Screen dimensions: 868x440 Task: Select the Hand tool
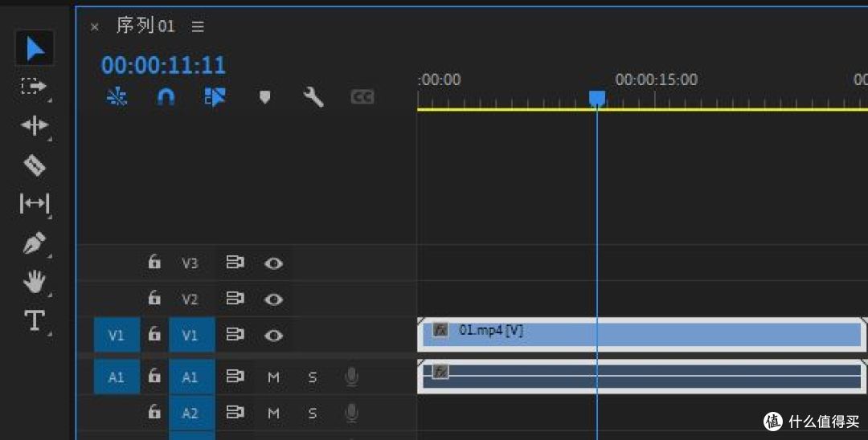pos(35,281)
